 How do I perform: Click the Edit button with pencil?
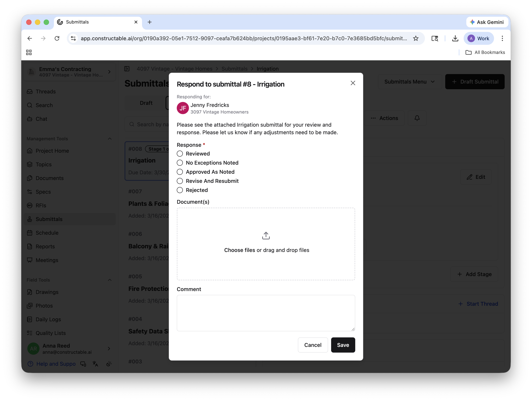click(476, 177)
